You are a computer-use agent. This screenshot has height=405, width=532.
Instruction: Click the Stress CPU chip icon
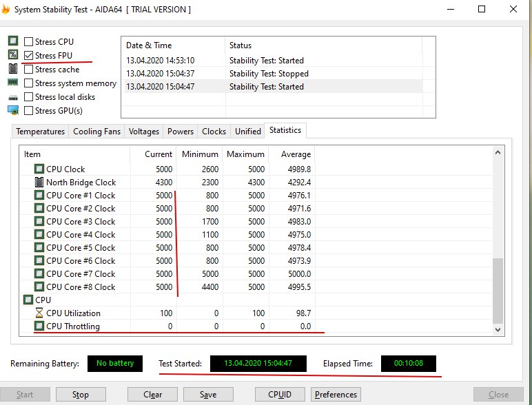(x=13, y=41)
